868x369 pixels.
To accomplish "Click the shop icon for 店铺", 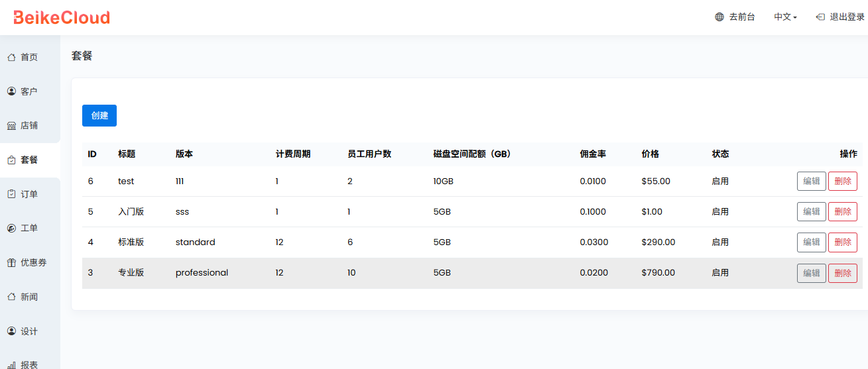I will (11, 125).
